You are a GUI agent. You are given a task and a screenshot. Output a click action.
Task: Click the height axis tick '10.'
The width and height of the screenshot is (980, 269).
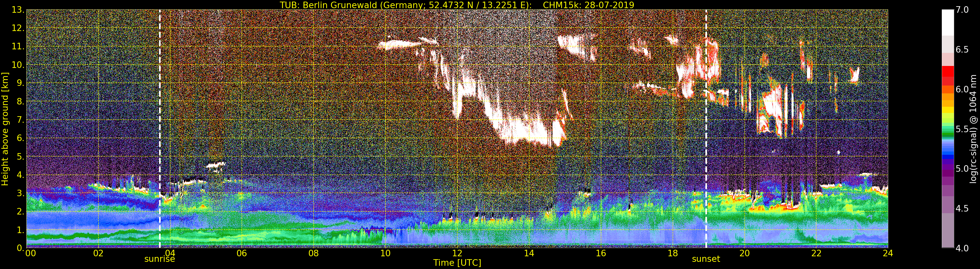[x=18, y=65]
